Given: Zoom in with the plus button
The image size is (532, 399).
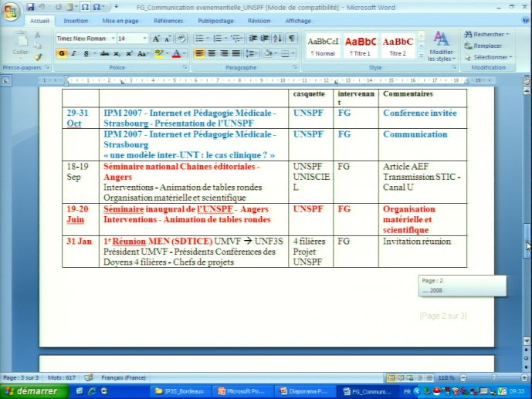Looking at the screenshot, I should click(x=524, y=377).
